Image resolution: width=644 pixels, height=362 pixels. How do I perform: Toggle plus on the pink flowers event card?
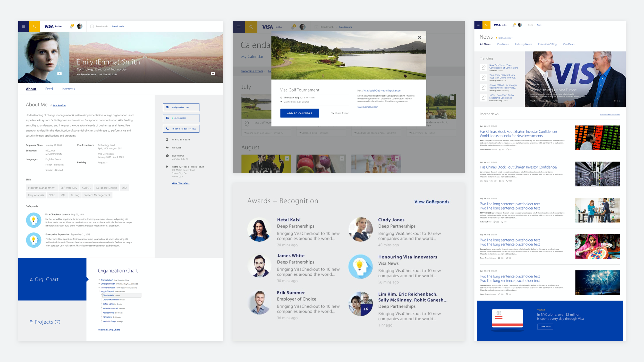point(397,158)
